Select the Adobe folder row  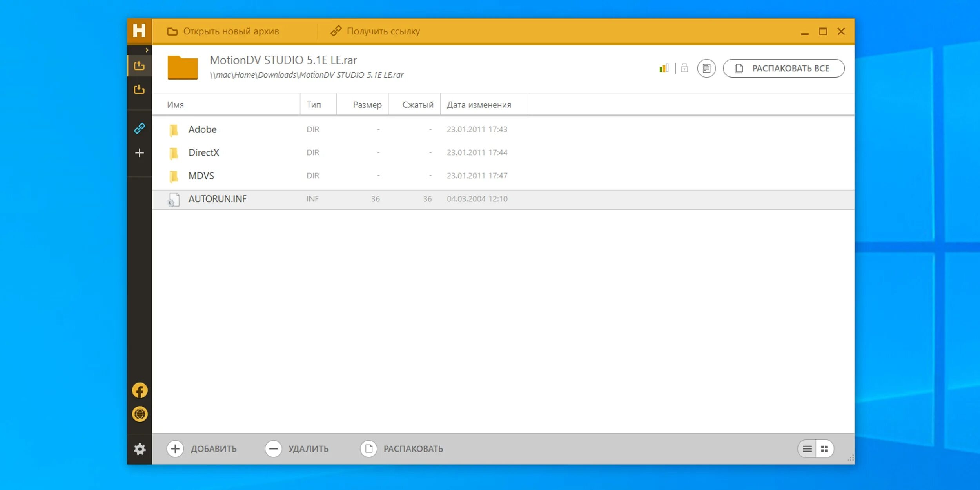coord(503,129)
